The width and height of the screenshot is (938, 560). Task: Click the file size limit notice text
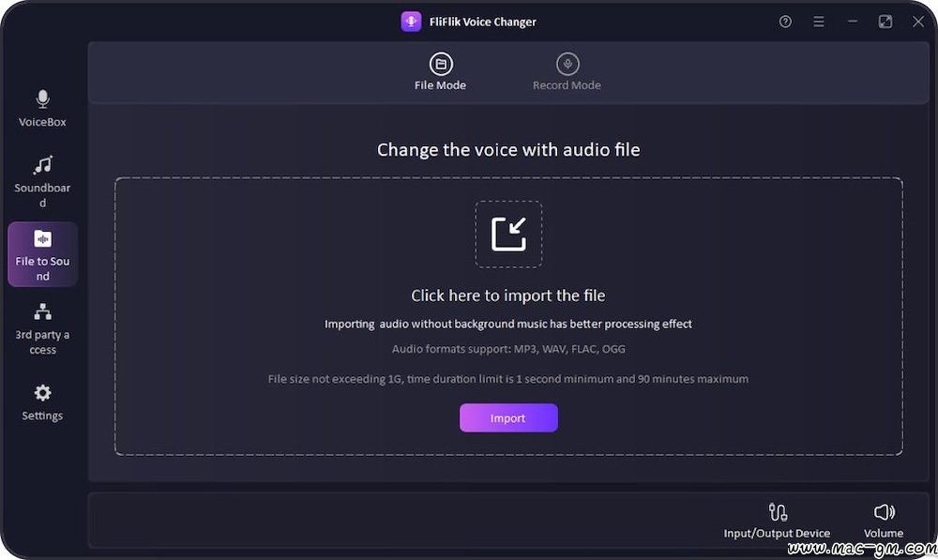tap(507, 379)
